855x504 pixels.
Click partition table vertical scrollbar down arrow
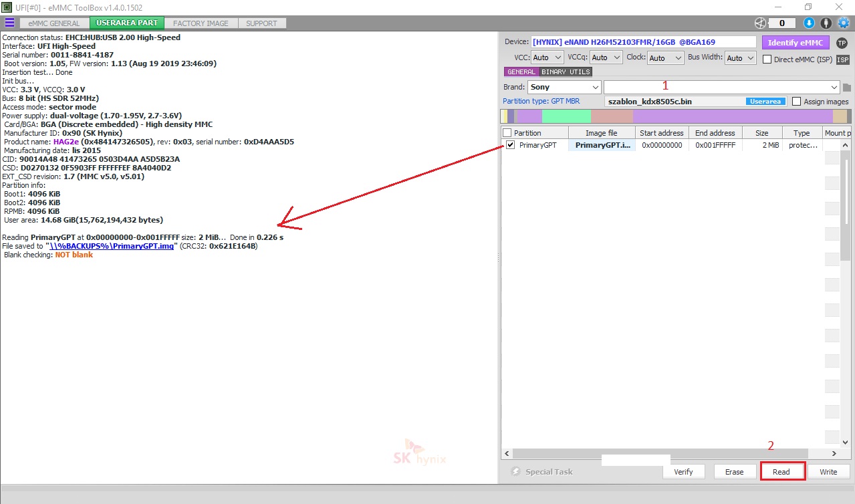(845, 442)
